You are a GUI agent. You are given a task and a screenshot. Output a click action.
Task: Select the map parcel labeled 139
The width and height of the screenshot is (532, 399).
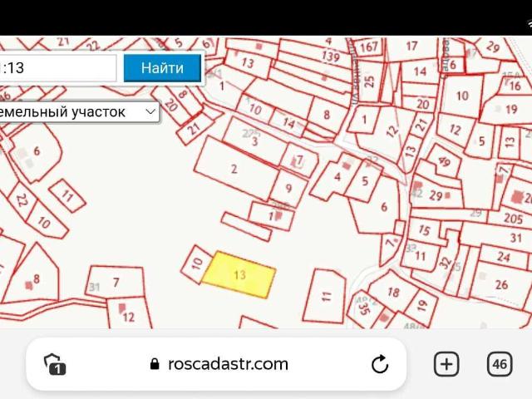click(x=331, y=56)
